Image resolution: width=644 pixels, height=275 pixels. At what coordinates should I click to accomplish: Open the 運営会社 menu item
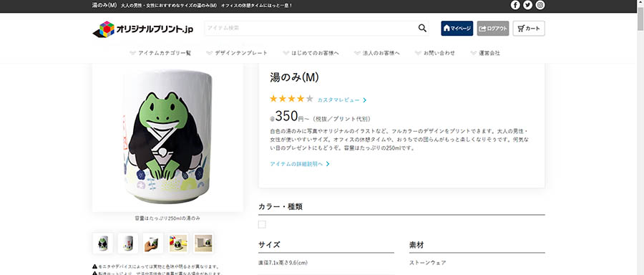tap(485, 53)
